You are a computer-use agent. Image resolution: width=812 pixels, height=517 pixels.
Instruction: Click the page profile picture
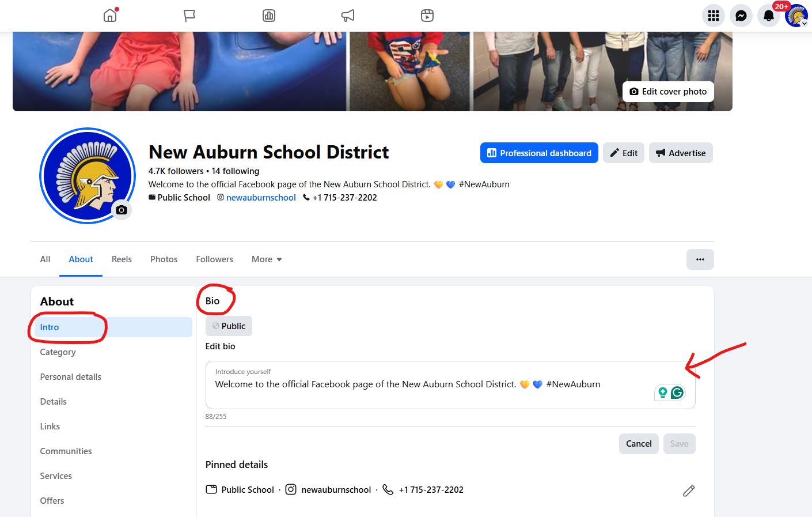(x=88, y=176)
